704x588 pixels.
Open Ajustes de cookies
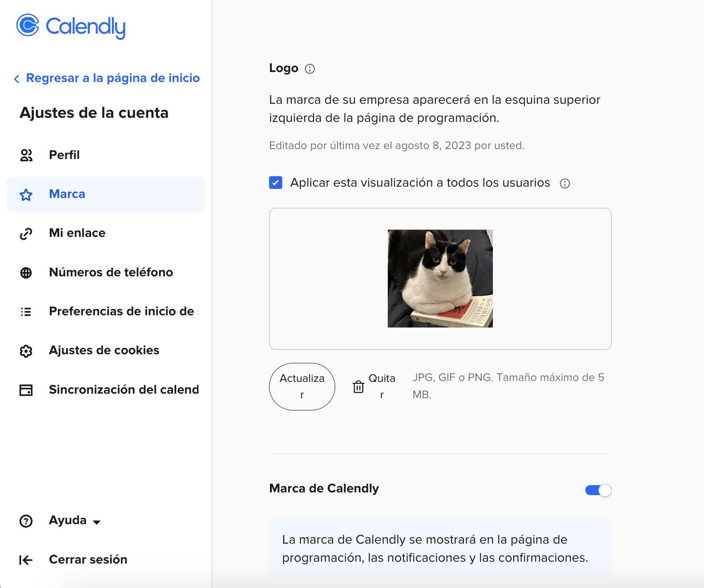(106, 351)
